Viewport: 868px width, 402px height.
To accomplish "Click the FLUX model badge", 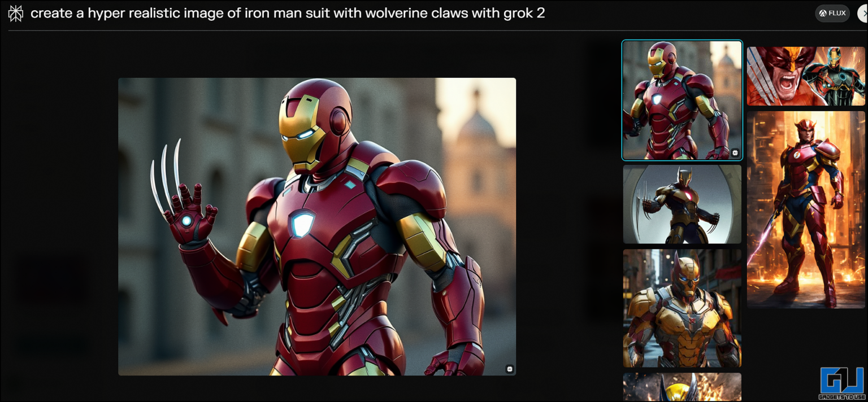I will [x=832, y=13].
